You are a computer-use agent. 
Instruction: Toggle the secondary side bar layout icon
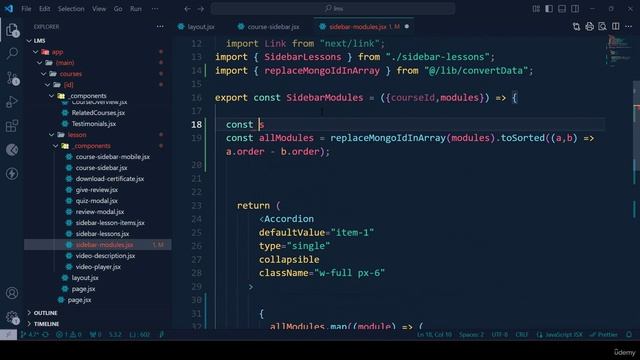[575, 9]
